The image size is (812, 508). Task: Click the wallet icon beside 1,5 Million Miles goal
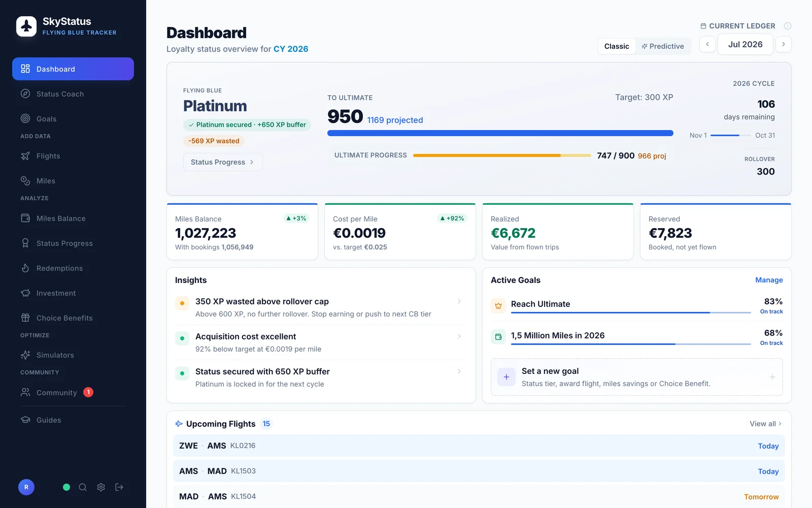pyautogui.click(x=498, y=337)
